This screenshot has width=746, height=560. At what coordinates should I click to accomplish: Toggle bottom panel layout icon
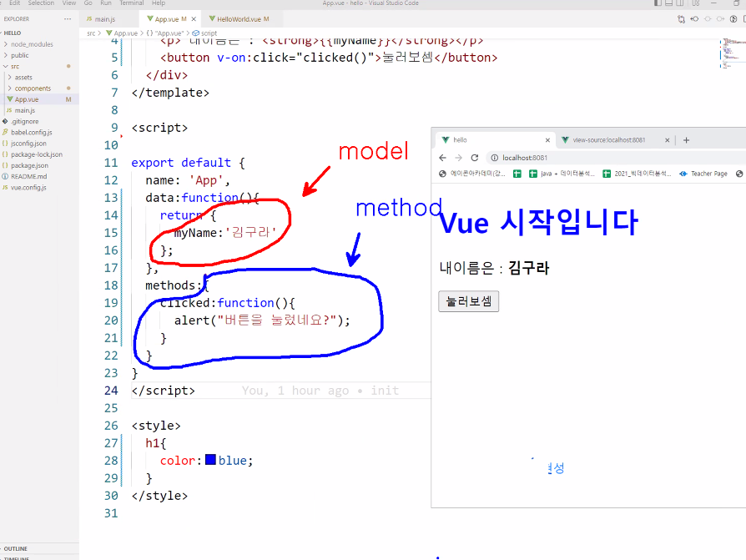[669, 3]
